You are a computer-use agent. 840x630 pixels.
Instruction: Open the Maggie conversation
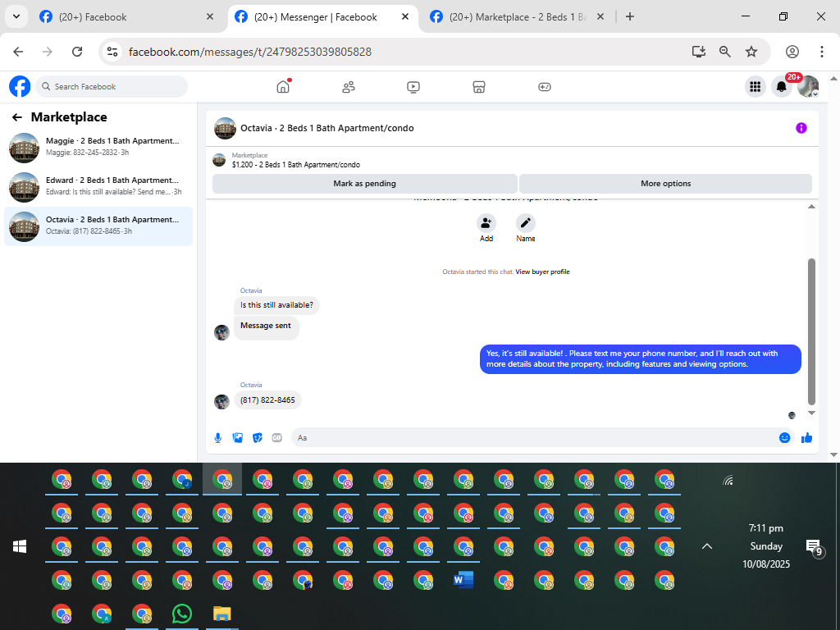[98, 148]
